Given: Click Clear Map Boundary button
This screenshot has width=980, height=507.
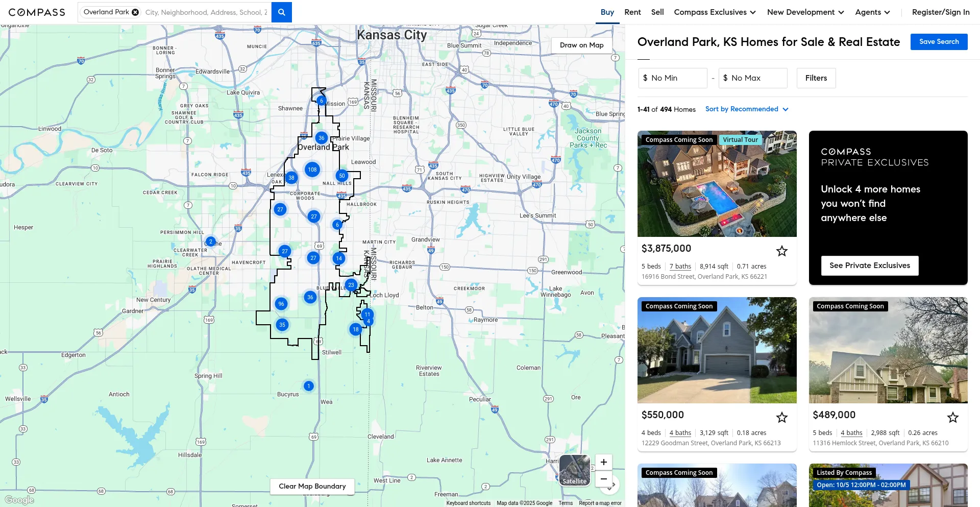Looking at the screenshot, I should (x=312, y=486).
